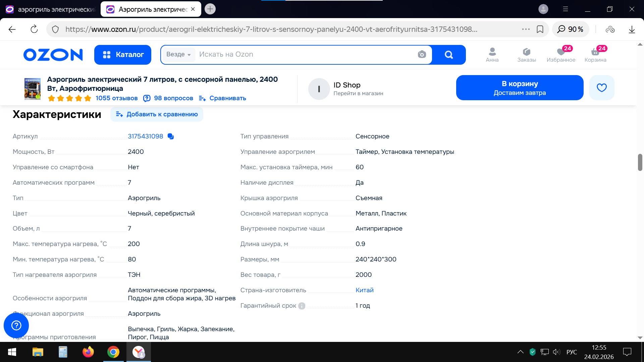Open the three-dots menu in the address bar
The width and height of the screenshot is (644, 362).
pyautogui.click(x=526, y=29)
